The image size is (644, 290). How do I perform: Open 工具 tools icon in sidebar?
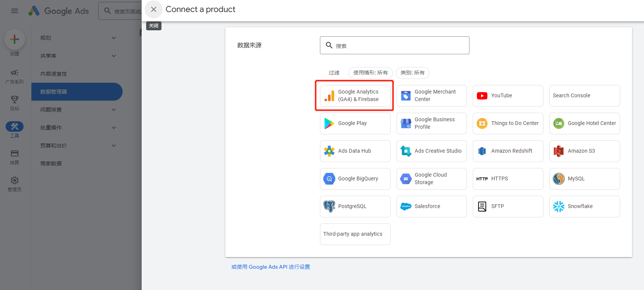click(15, 130)
